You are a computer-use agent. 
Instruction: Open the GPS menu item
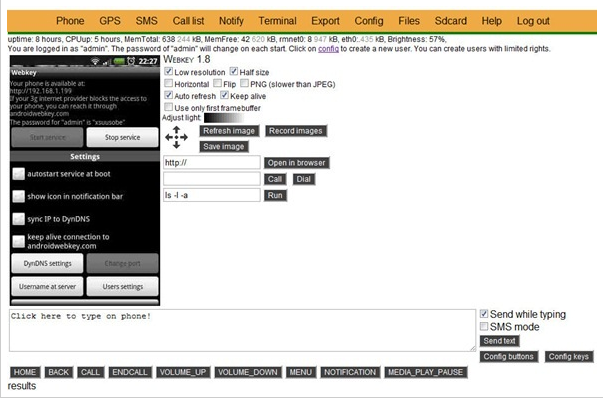pos(110,21)
